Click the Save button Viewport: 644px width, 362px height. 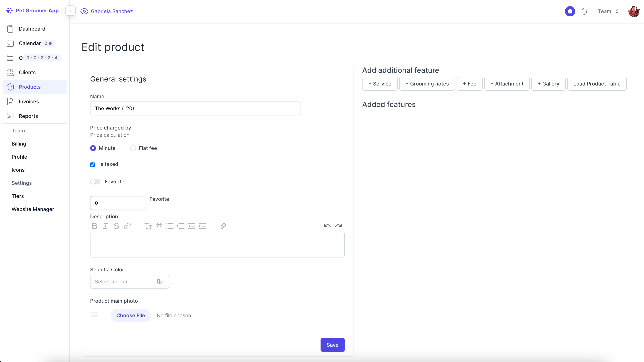[332, 345]
